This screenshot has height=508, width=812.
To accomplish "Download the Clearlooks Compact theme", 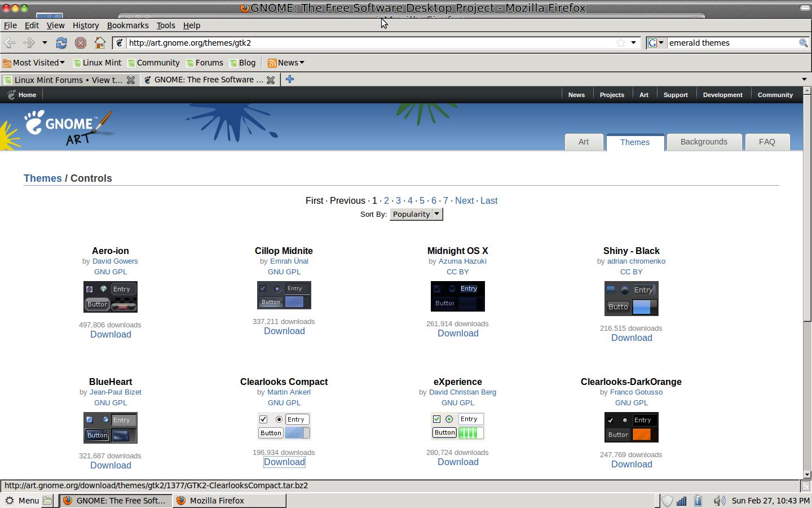I will point(284,462).
